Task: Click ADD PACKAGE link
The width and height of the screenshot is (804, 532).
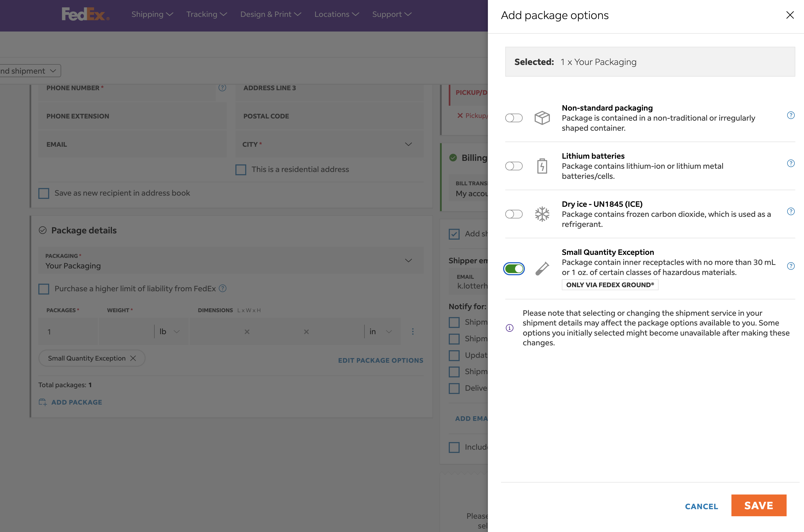Action: [x=76, y=402]
